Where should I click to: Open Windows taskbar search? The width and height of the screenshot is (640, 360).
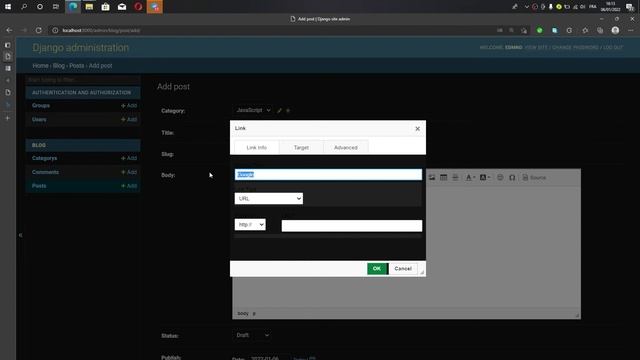point(24,7)
